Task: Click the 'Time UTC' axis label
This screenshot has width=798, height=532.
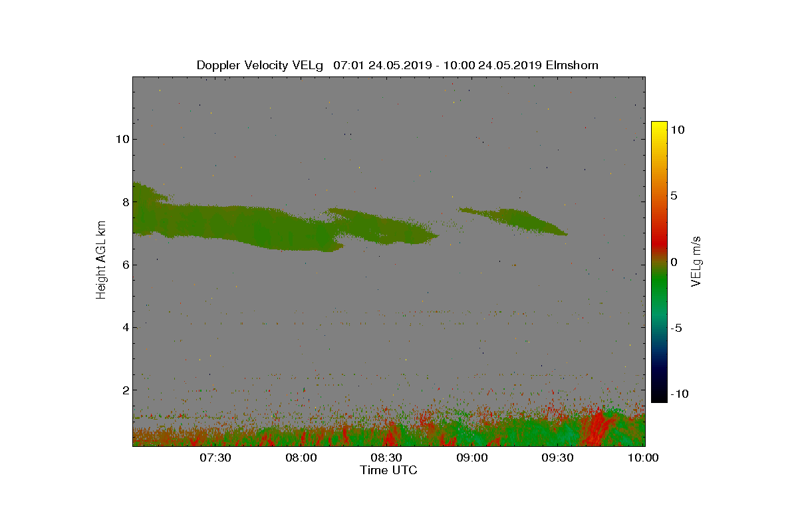Action: point(389,470)
